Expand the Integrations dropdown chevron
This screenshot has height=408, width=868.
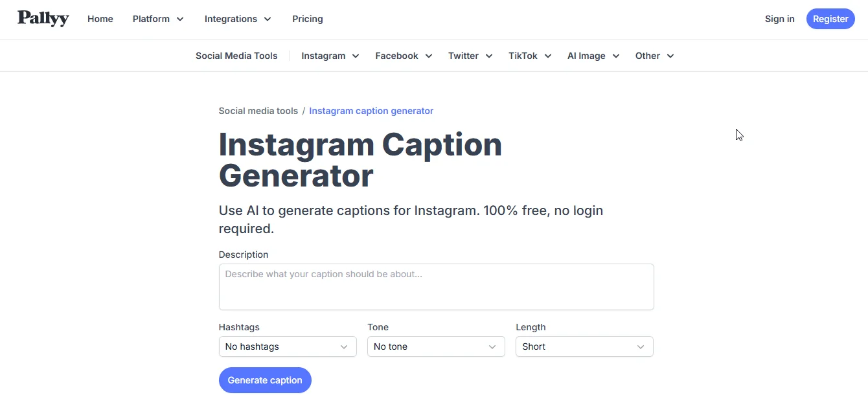[267, 19]
